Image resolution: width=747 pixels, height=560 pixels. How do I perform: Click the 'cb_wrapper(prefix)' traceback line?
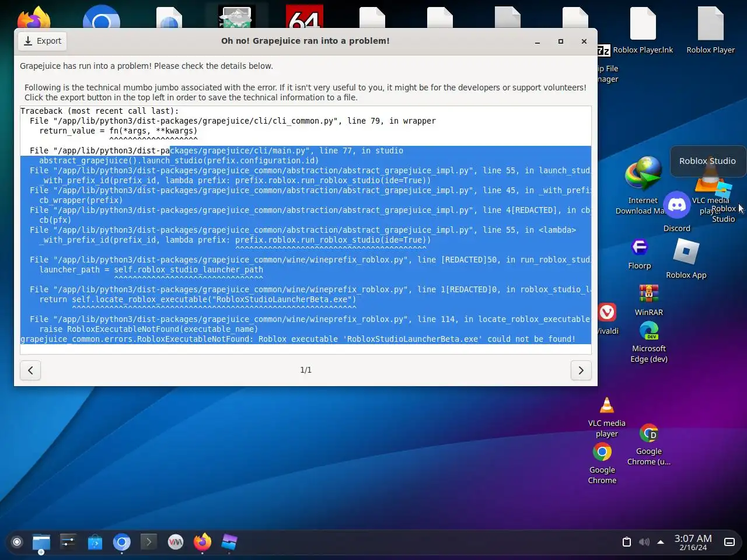(81, 200)
